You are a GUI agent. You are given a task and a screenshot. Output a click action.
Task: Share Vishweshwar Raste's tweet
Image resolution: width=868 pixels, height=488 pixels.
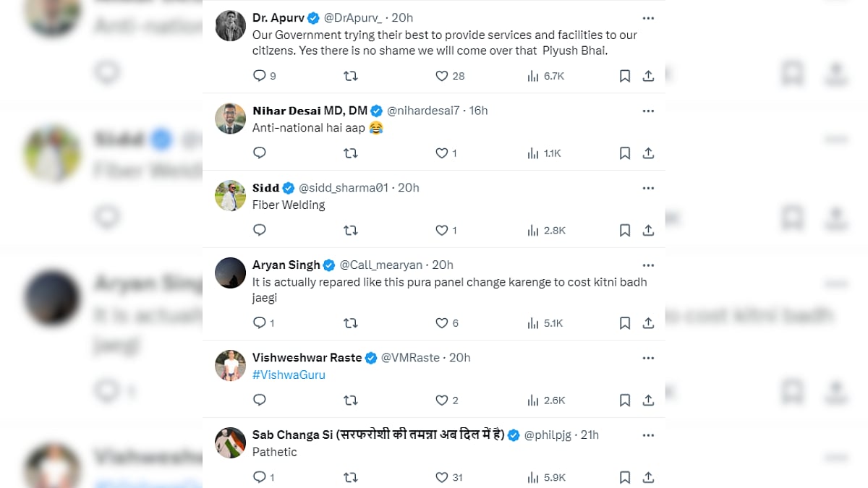648,400
